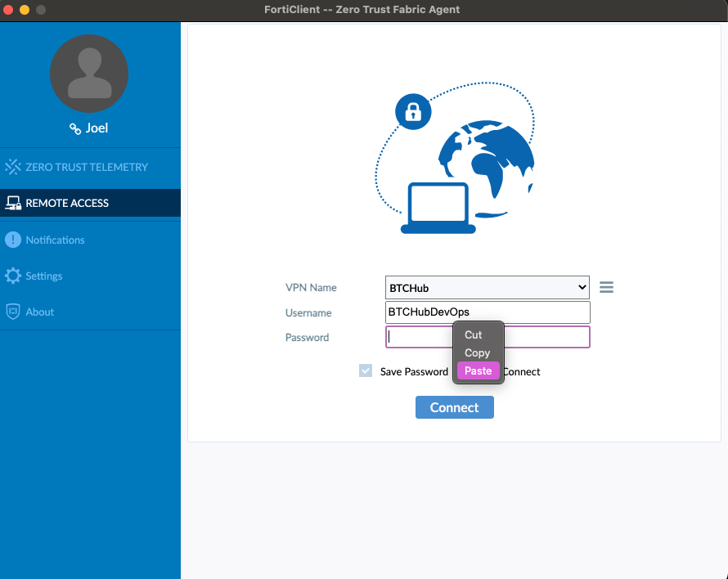Open the VPN hamburger menu icon
The width and height of the screenshot is (728, 579).
[606, 287]
